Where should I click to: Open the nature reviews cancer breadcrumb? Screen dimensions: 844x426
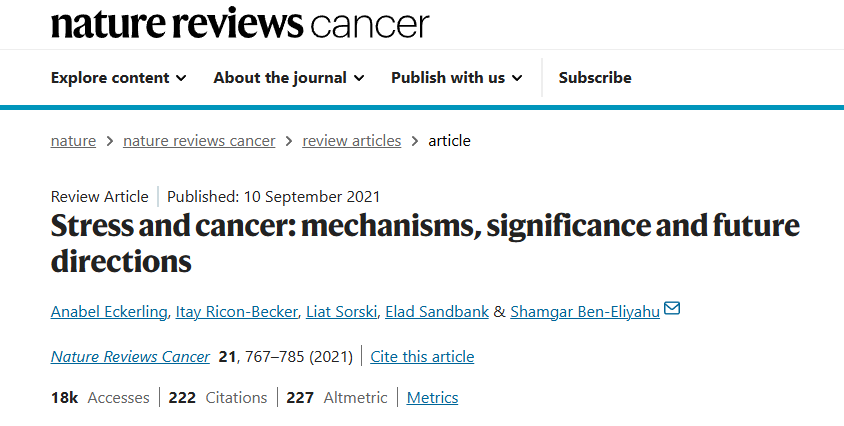tap(199, 141)
